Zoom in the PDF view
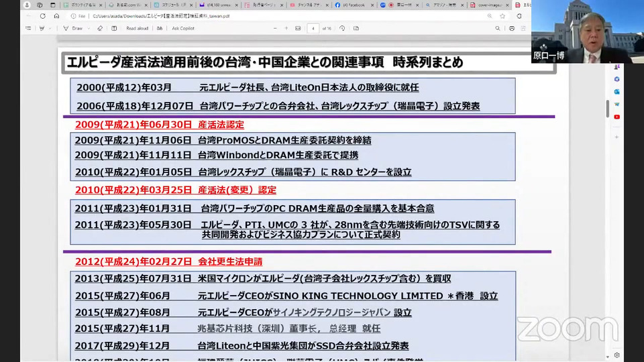644x362 pixels. click(286, 28)
